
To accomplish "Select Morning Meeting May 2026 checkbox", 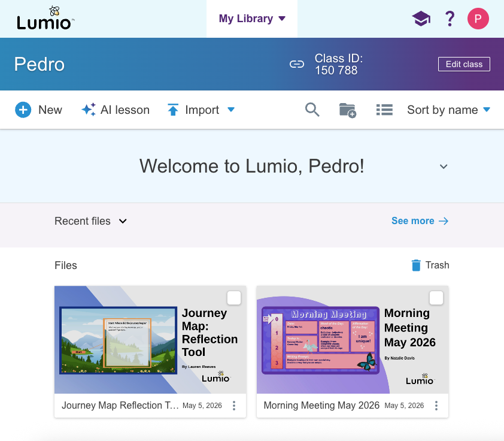I will [436, 298].
